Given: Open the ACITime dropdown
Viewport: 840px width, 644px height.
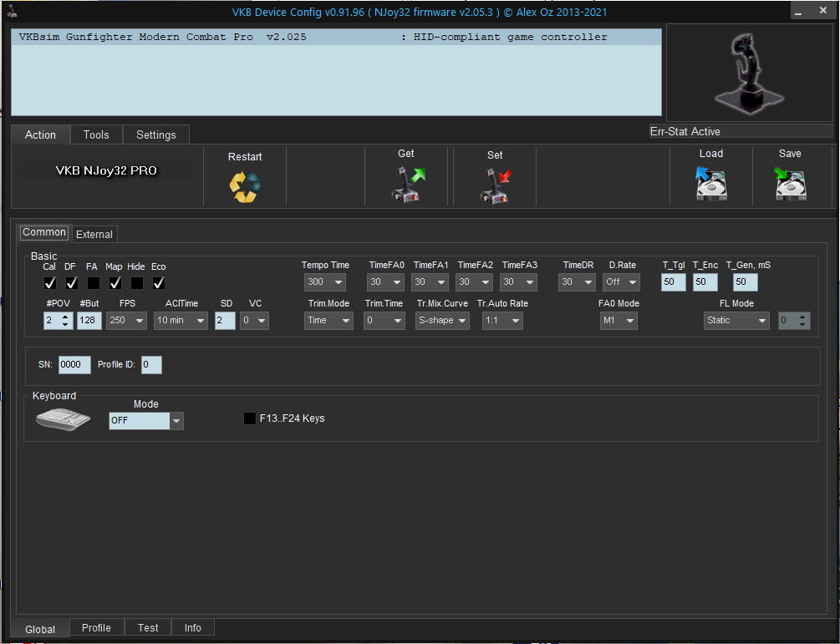Looking at the screenshot, I should (x=181, y=321).
